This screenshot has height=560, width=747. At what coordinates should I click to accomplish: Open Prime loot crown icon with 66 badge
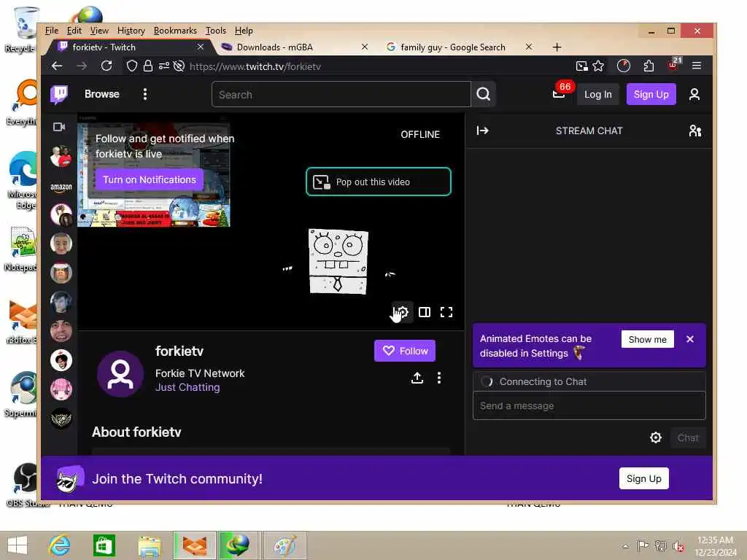(x=560, y=93)
